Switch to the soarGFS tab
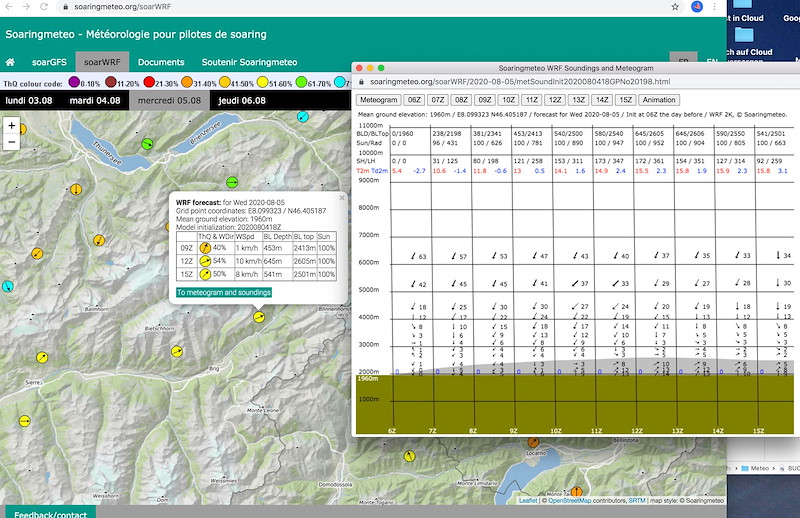 click(49, 62)
